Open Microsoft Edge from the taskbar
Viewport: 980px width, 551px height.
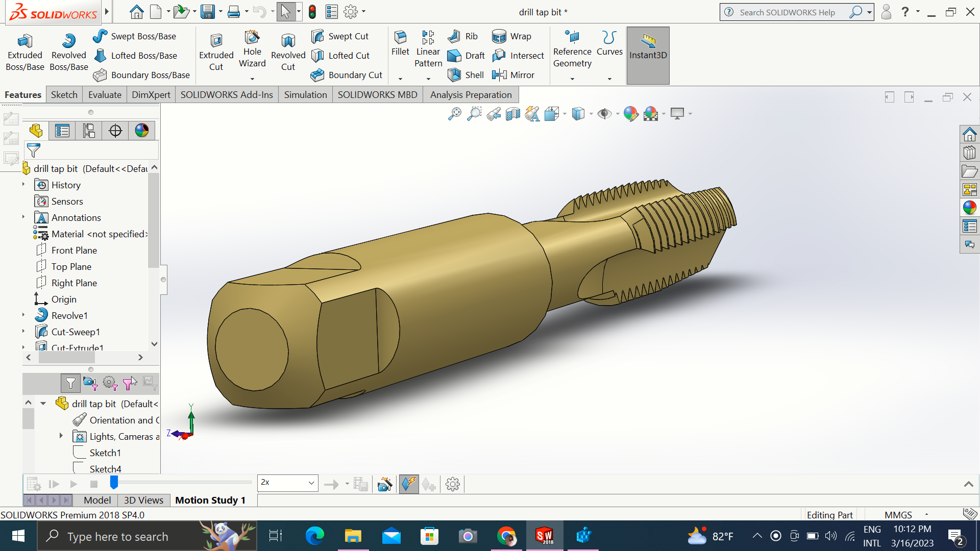tap(314, 536)
